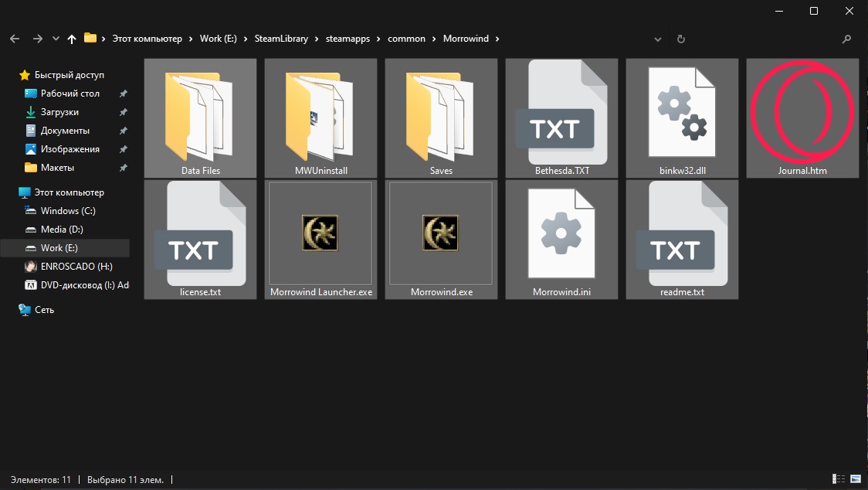
Task: Navigate to SteamLibrary in the breadcrumb
Action: (281, 39)
